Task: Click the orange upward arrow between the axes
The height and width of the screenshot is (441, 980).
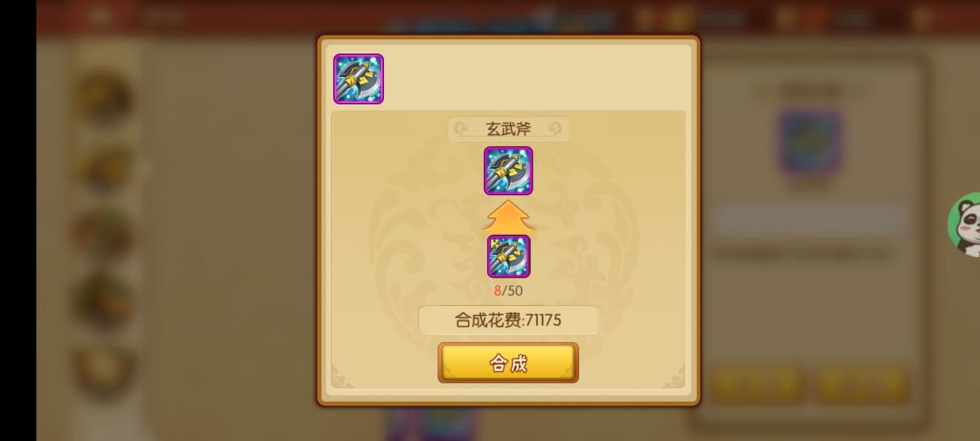Action: 508,216
